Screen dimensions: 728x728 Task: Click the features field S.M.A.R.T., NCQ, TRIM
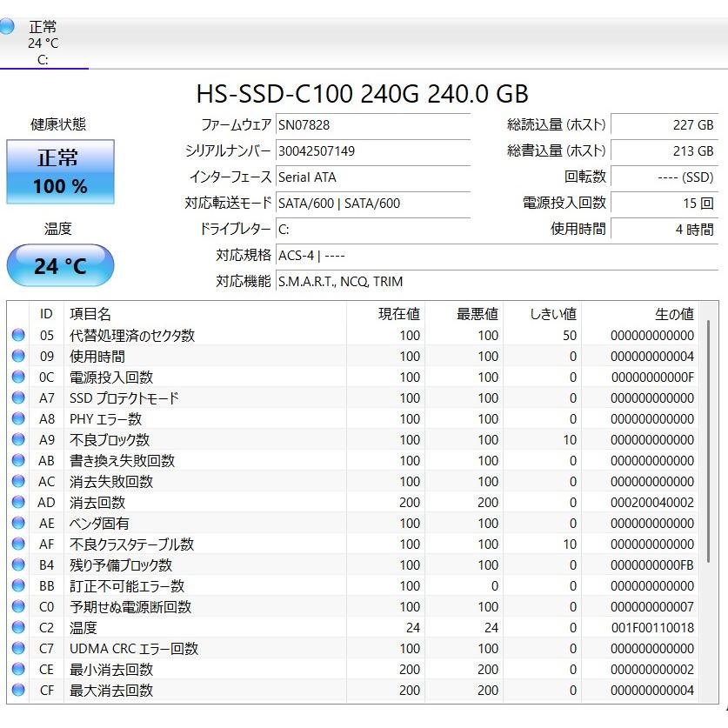click(497, 281)
